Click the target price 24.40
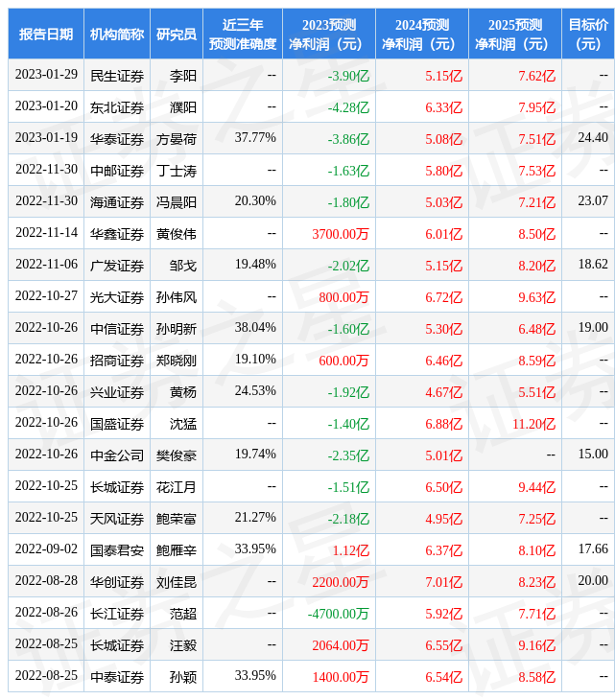615x700 pixels. [x=593, y=137]
